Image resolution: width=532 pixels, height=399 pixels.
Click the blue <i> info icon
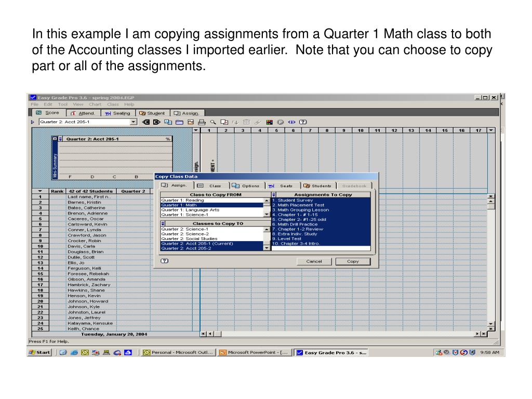click(x=292, y=122)
